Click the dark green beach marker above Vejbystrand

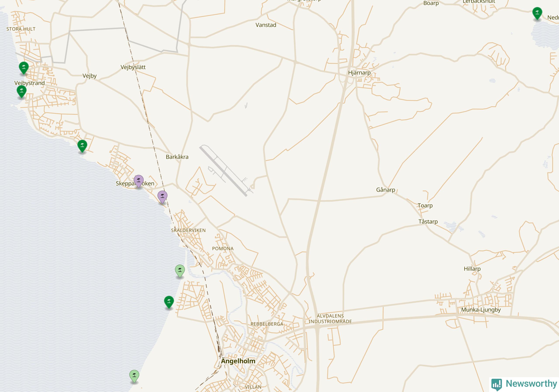[24, 68]
